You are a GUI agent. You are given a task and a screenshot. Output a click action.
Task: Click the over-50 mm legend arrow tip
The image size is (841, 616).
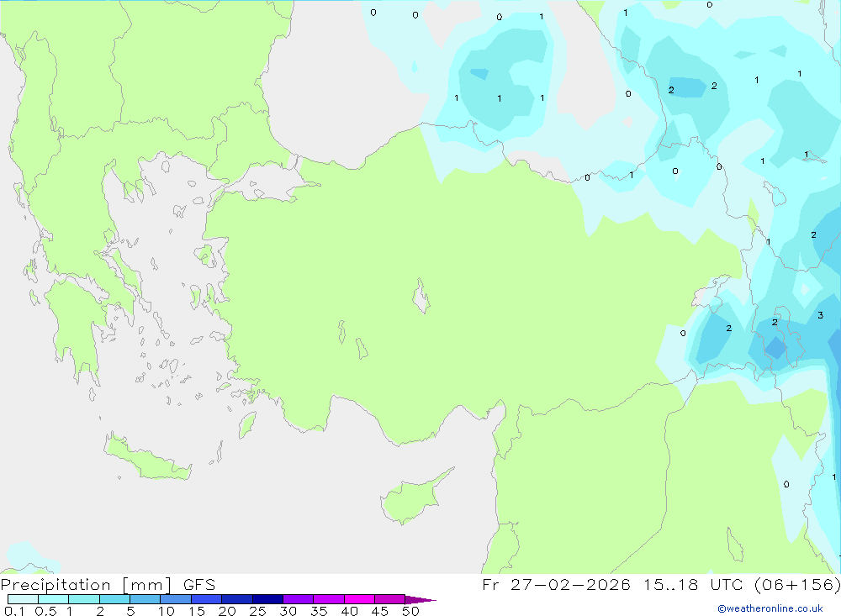(420, 600)
